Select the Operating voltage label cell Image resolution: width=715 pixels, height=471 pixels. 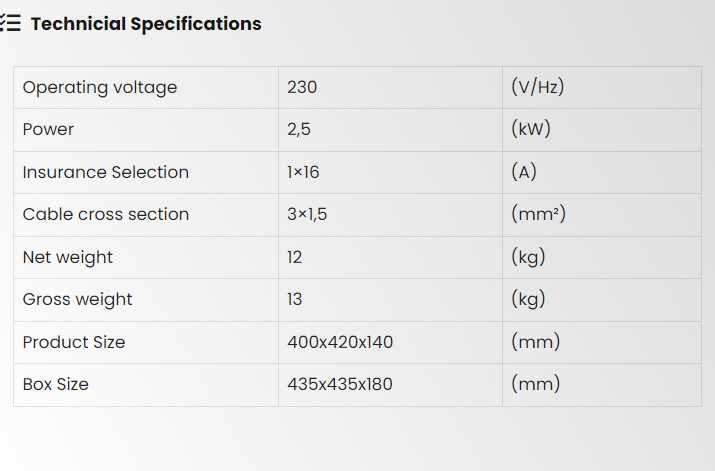[100, 87]
